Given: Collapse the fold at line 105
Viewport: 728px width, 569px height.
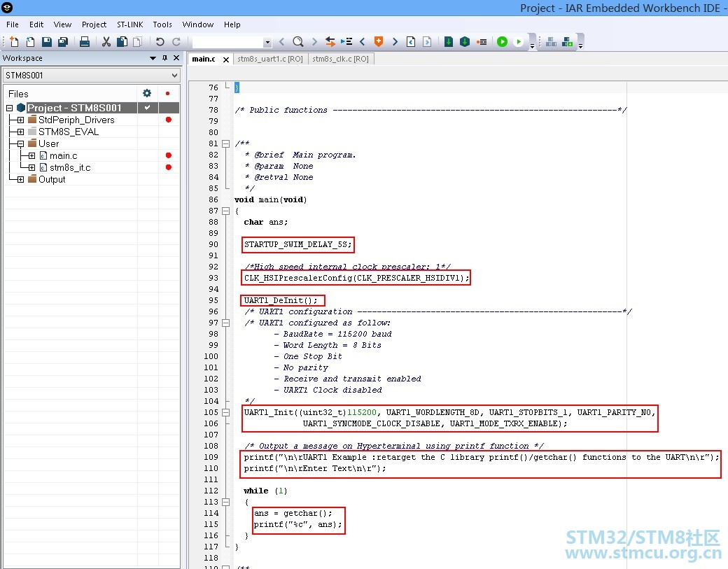Looking at the screenshot, I should (225, 412).
